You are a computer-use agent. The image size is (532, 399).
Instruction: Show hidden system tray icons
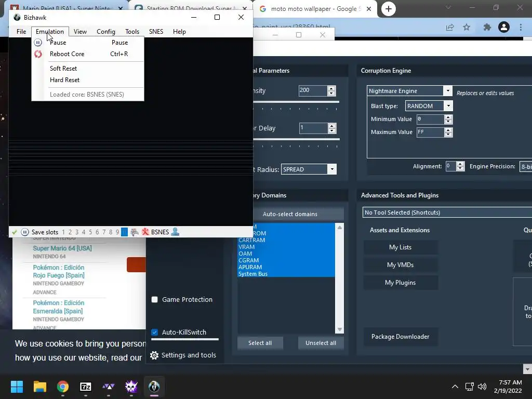(455, 387)
